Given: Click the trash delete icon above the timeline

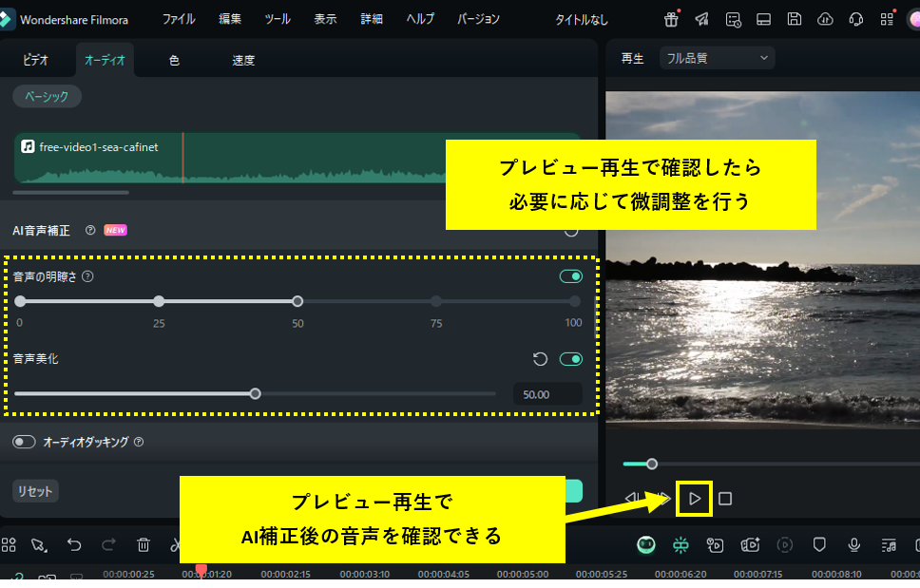Looking at the screenshot, I should tap(144, 544).
